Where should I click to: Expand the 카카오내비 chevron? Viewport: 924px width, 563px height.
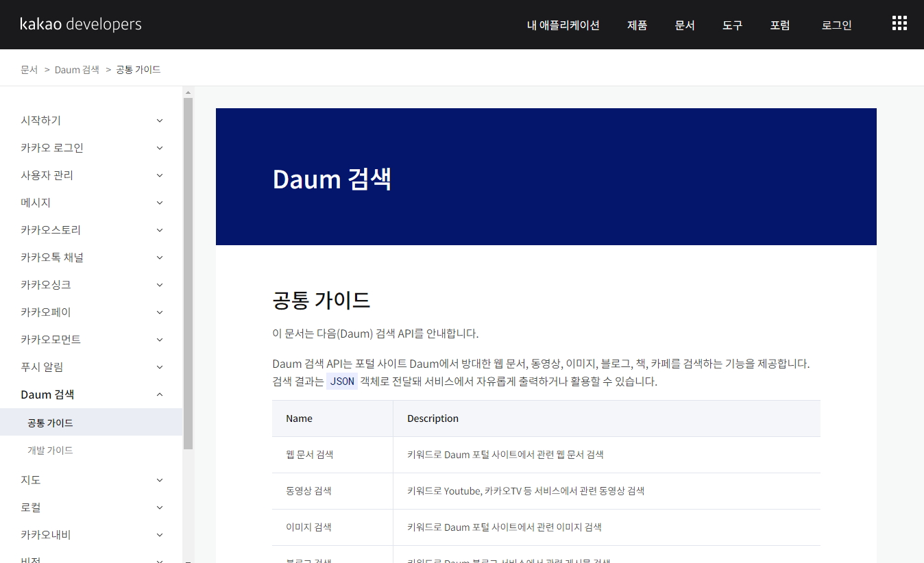click(160, 535)
